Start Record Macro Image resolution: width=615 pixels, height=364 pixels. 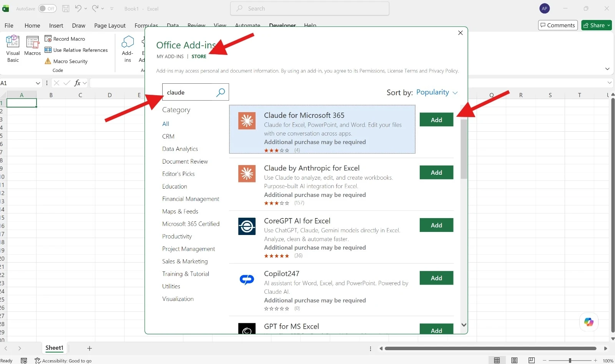pyautogui.click(x=65, y=39)
